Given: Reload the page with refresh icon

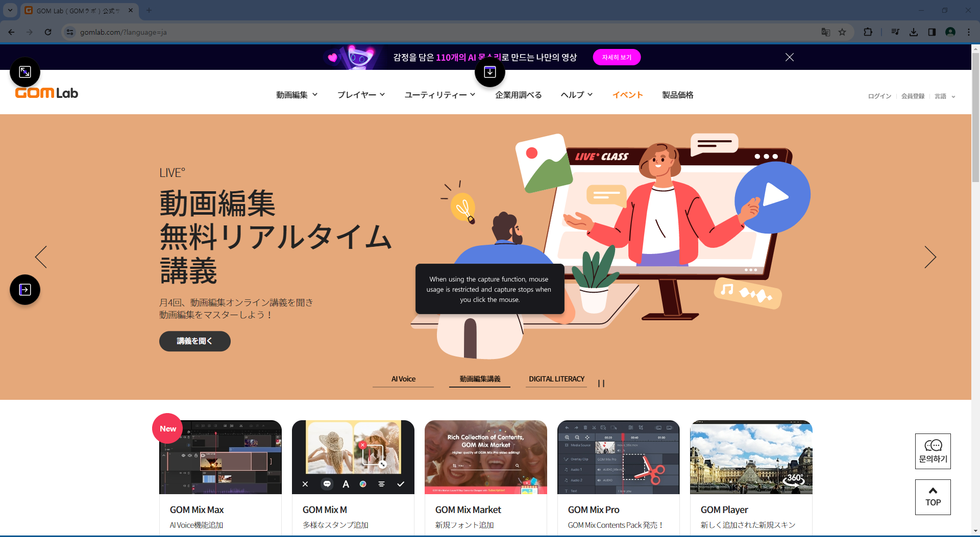Looking at the screenshot, I should point(48,32).
